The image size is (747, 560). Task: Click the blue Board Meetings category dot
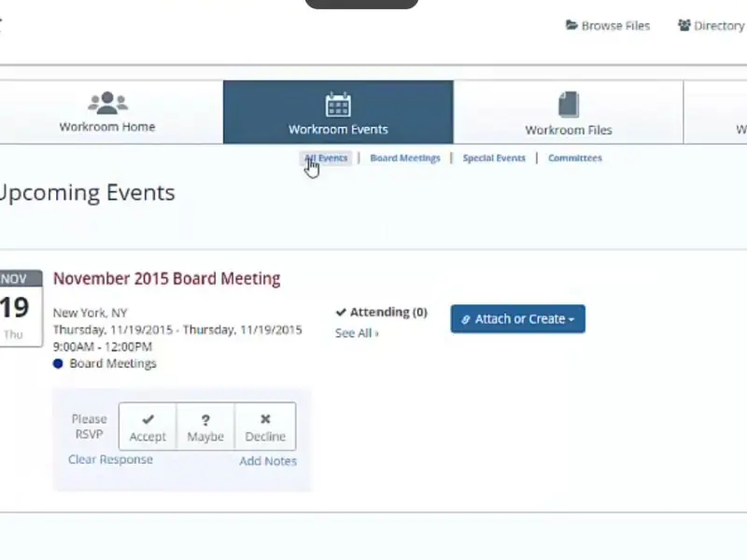point(58,364)
